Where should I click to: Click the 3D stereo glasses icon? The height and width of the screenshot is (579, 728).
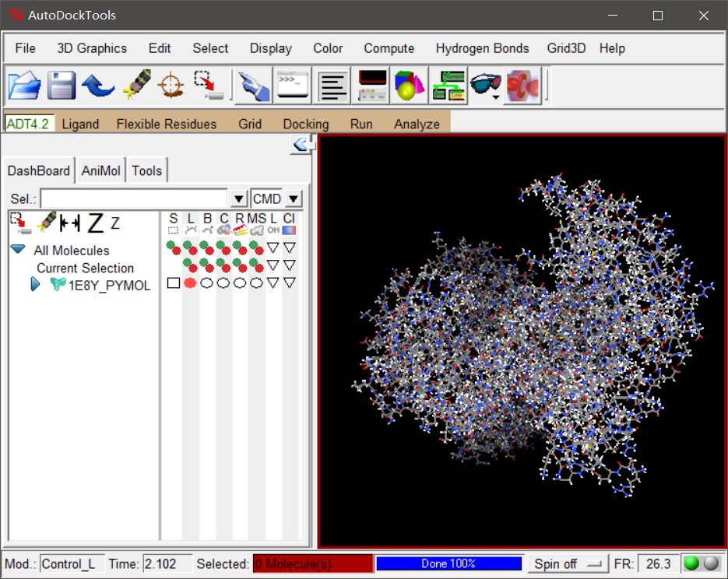485,86
